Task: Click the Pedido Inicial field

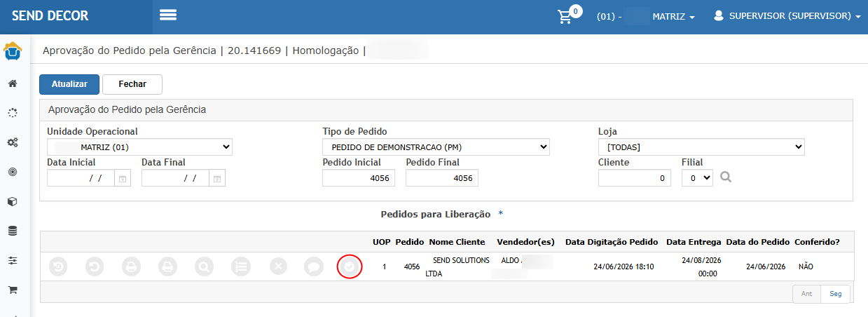Action: pyautogui.click(x=359, y=179)
